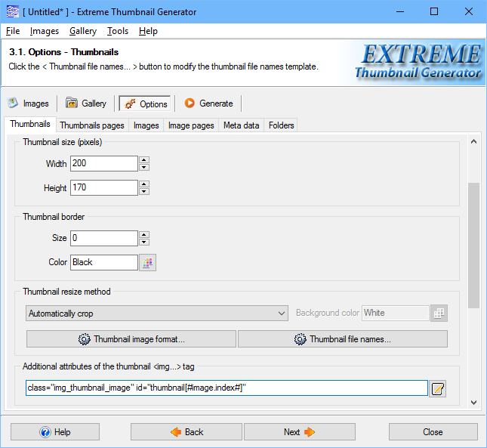This screenshot has width=487, height=448.
Task: Select the Options step button
Action: click(x=145, y=104)
